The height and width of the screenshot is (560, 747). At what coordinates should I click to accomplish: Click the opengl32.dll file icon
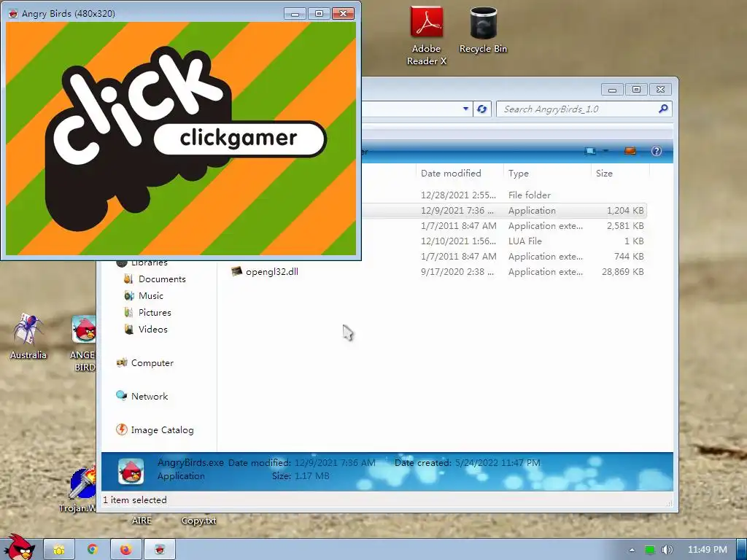click(236, 271)
